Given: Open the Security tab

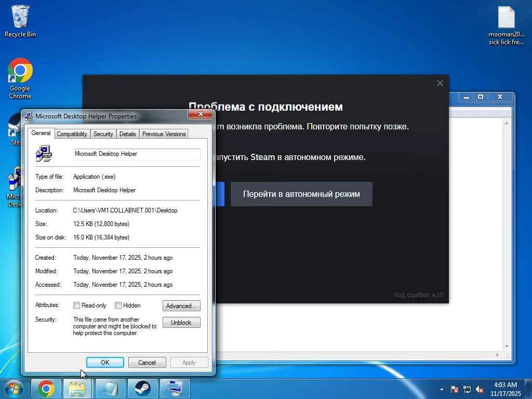Looking at the screenshot, I should pos(103,134).
